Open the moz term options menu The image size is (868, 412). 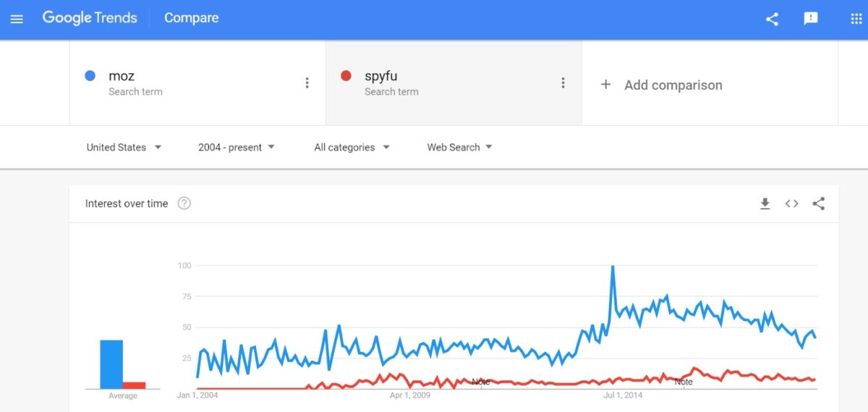pyautogui.click(x=307, y=83)
